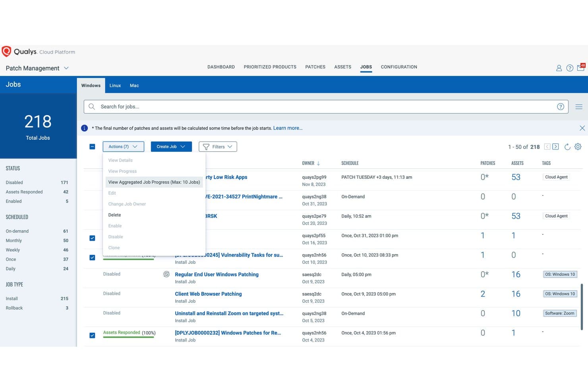
Task: Go to the Dashboard section
Action: 221,67
